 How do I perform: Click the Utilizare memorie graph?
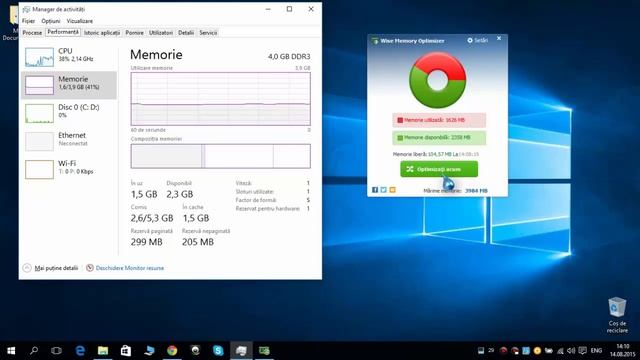point(220,99)
